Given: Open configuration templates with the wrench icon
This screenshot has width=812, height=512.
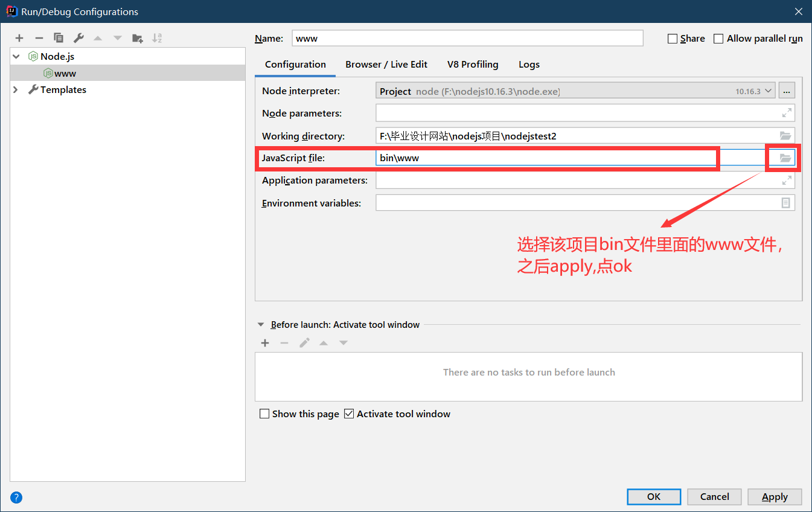Looking at the screenshot, I should [x=78, y=37].
